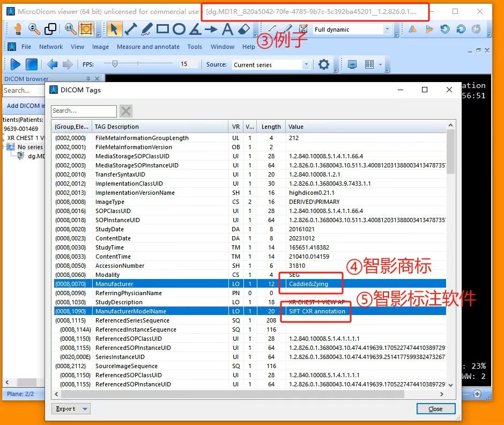Select the AccessionNumber row
Image resolution: width=504 pixels, height=425 pixels.
[x=250, y=266]
